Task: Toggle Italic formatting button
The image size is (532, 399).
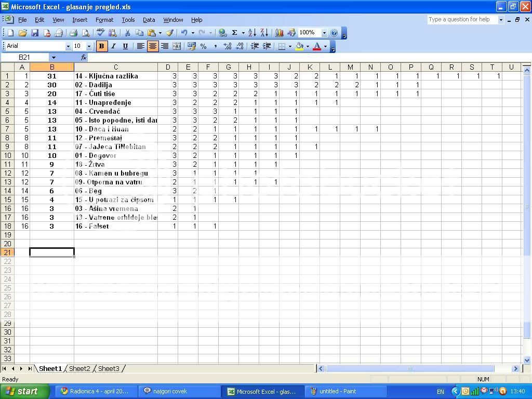Action: (x=113, y=46)
